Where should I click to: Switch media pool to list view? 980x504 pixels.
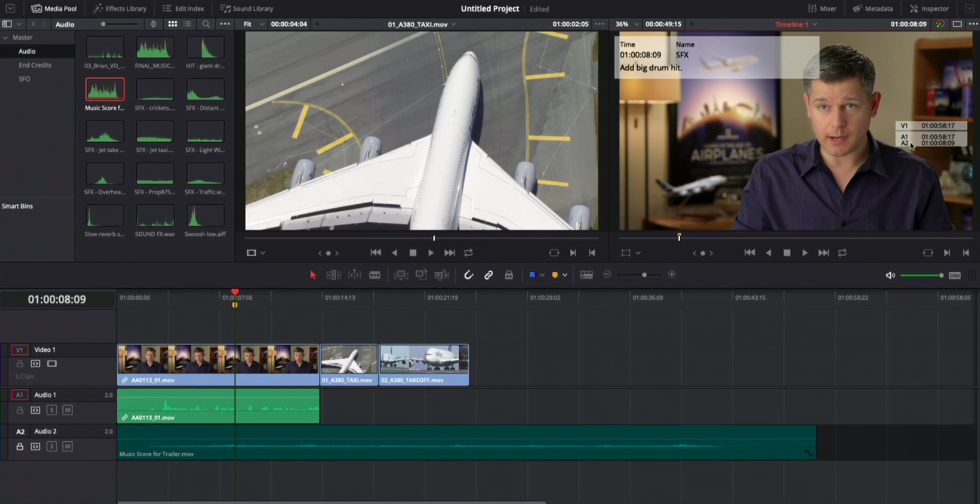click(x=188, y=24)
